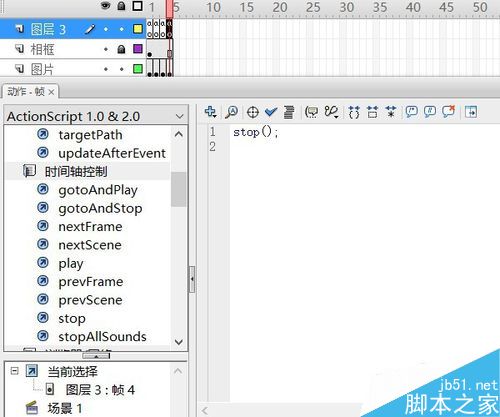Toggle visibility of all layers with eye icon
The image size is (500, 417).
pos(106,6)
